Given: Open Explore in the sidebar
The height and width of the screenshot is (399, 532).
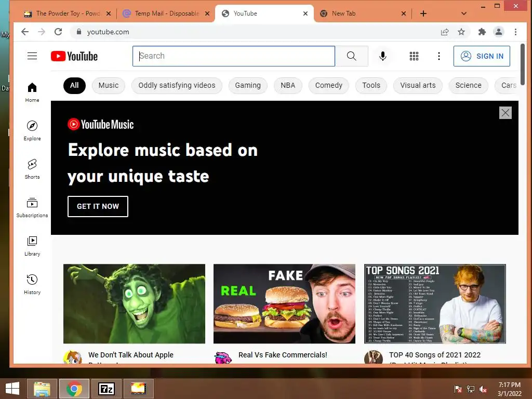Looking at the screenshot, I should tap(32, 130).
